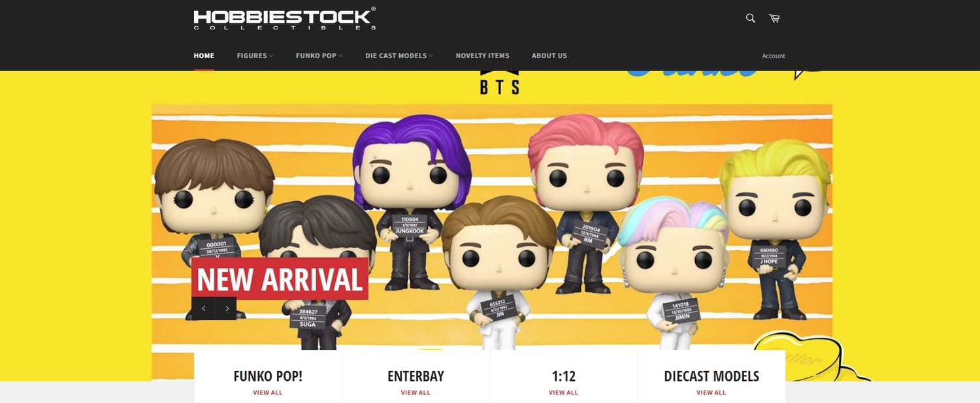Image resolution: width=980 pixels, height=403 pixels.
Task: Click the New Arrival banner label
Action: pyautogui.click(x=280, y=279)
